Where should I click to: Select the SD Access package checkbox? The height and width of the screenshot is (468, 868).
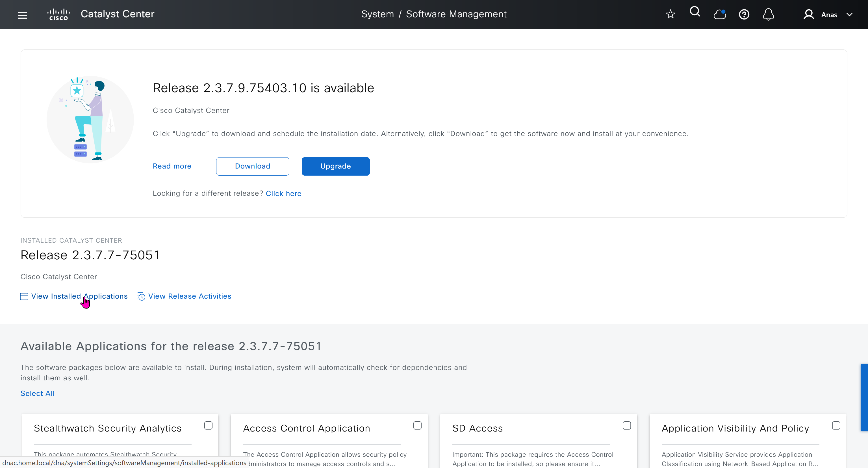pyautogui.click(x=626, y=426)
